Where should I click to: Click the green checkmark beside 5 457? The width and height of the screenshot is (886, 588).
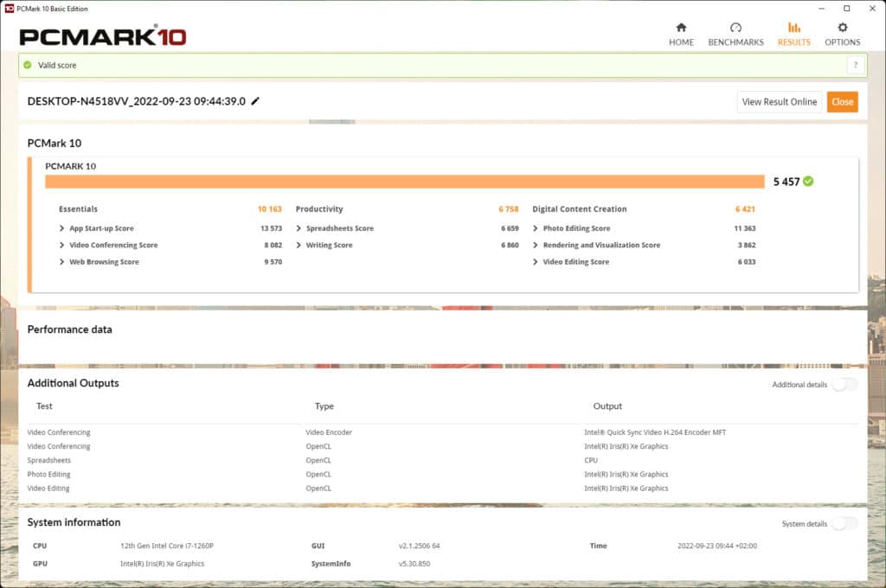pyautogui.click(x=808, y=182)
